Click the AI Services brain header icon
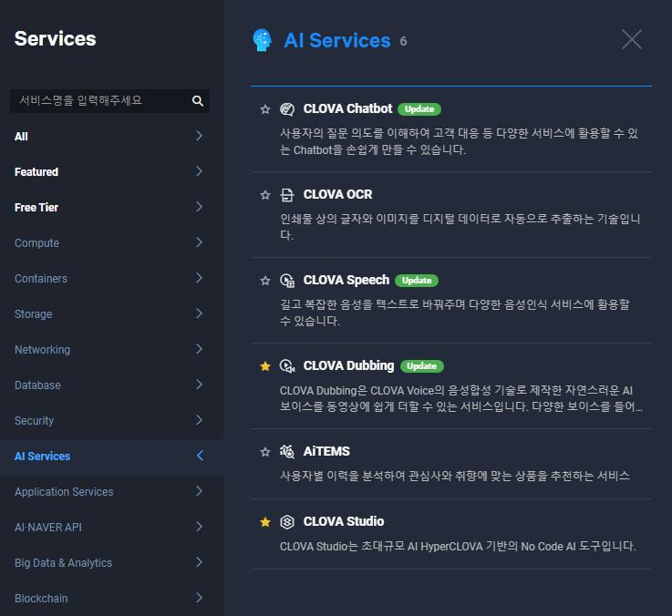672x616 pixels. (x=262, y=40)
